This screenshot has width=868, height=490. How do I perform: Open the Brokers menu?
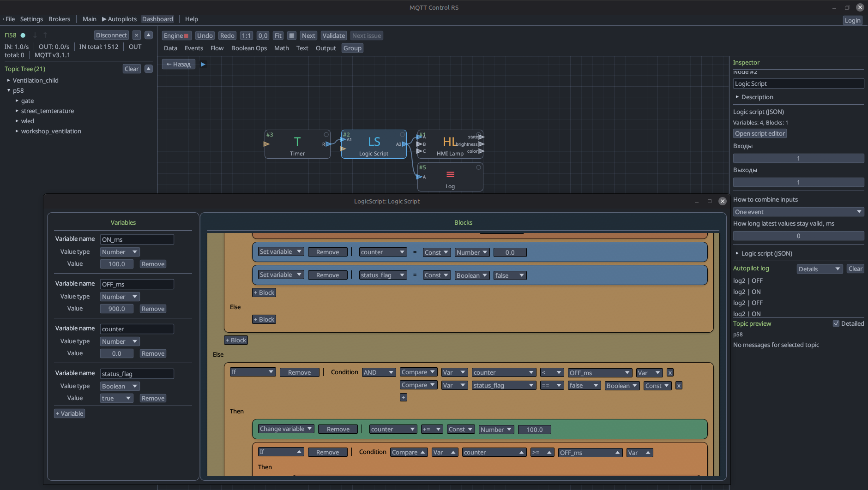point(59,19)
